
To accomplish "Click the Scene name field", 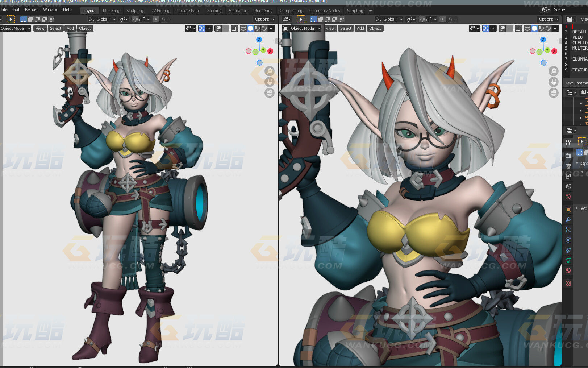I will coord(570,9).
